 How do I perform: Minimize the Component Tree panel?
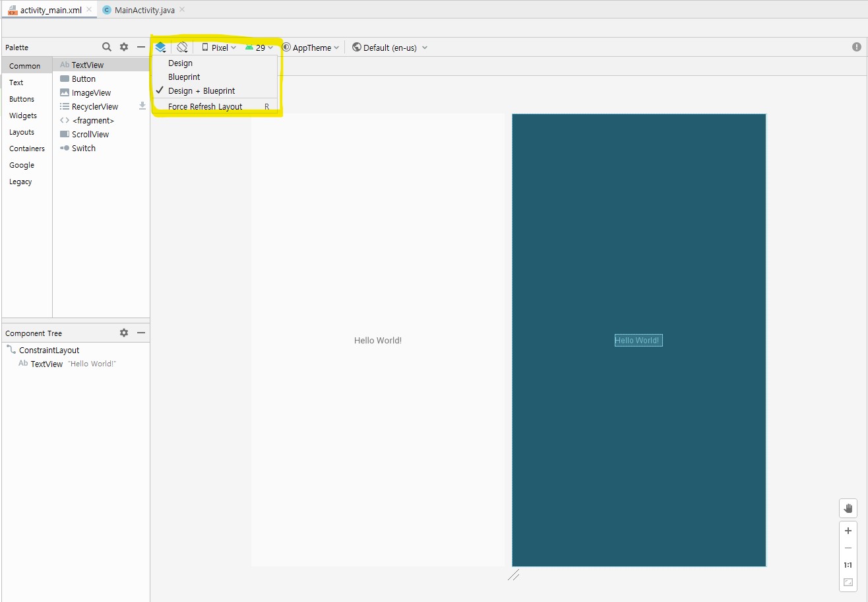coord(141,333)
